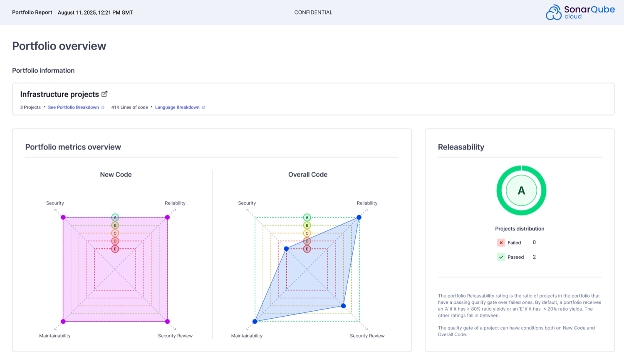The image size is (624, 364).
Task: Select the A rating badge on New Code chart
Action: (115, 217)
